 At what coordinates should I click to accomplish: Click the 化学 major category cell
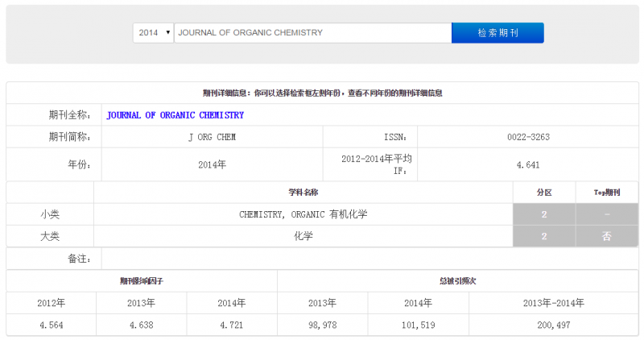303,236
